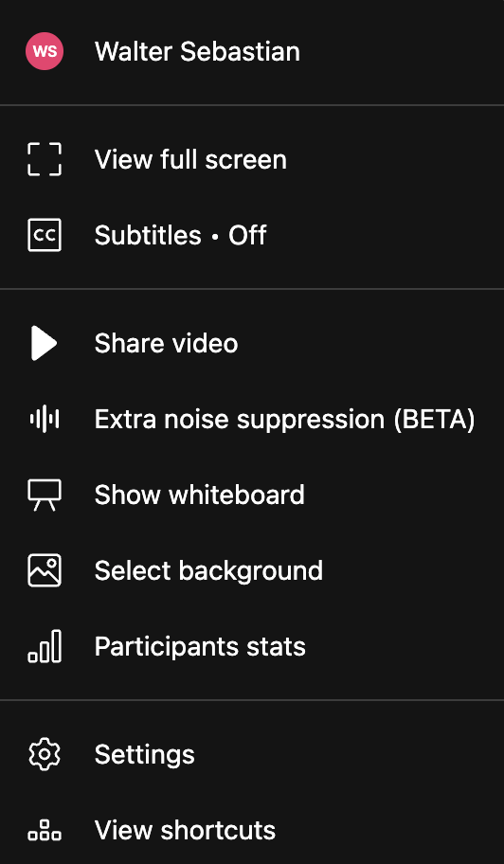Choose Share video from the menu
This screenshot has width=504, height=864.
tap(252, 343)
